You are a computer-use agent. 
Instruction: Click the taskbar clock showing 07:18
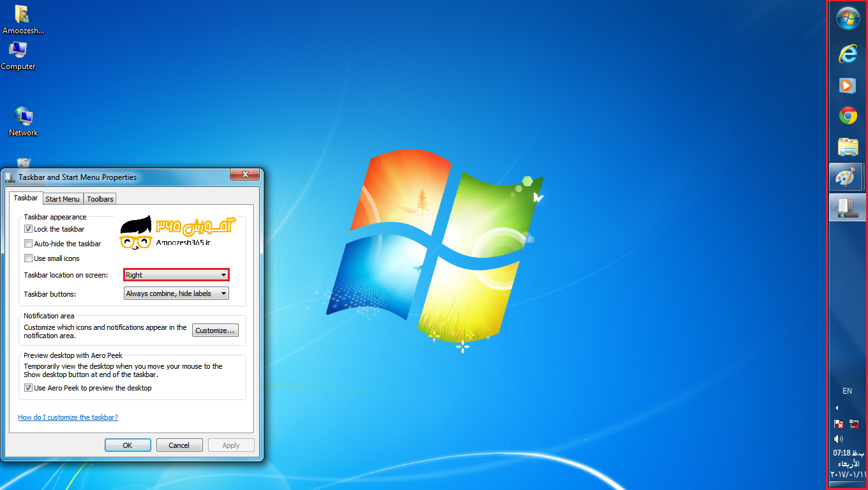click(x=848, y=464)
